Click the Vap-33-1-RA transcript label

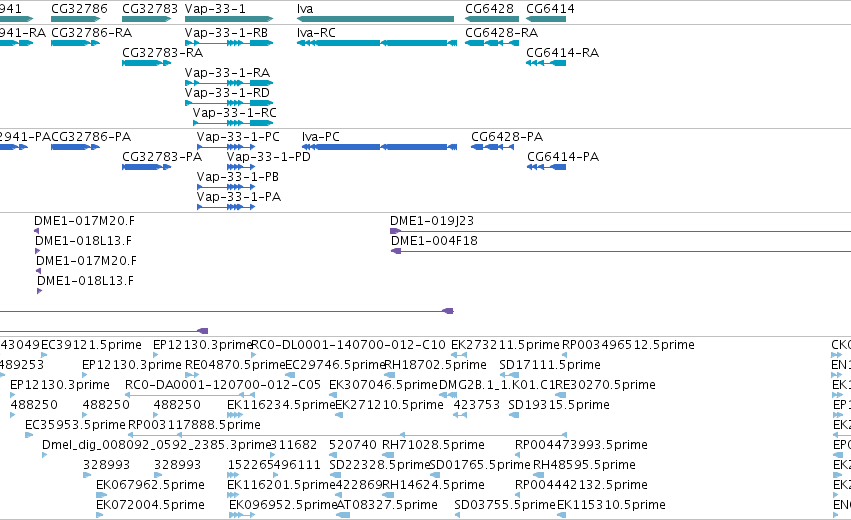pyautogui.click(x=227, y=73)
